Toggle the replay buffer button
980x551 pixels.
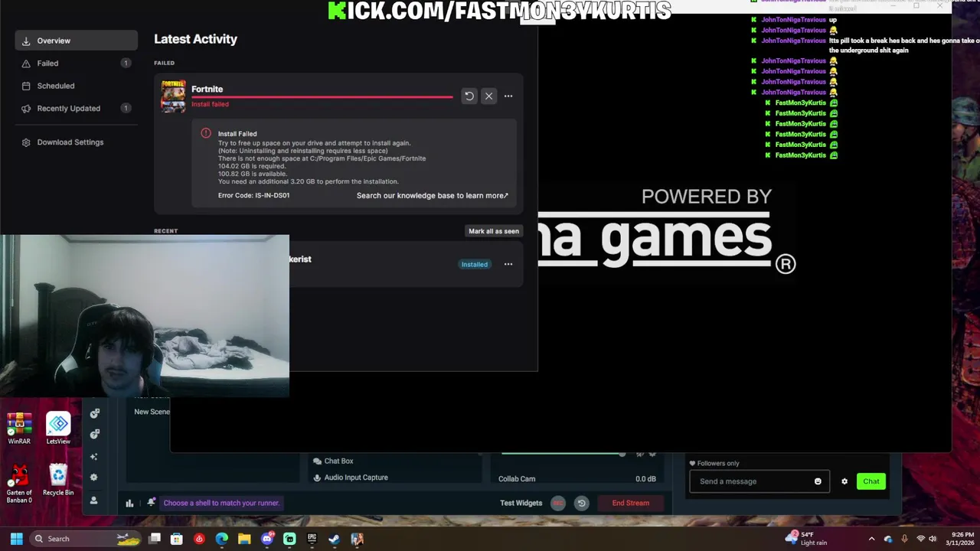(x=581, y=503)
